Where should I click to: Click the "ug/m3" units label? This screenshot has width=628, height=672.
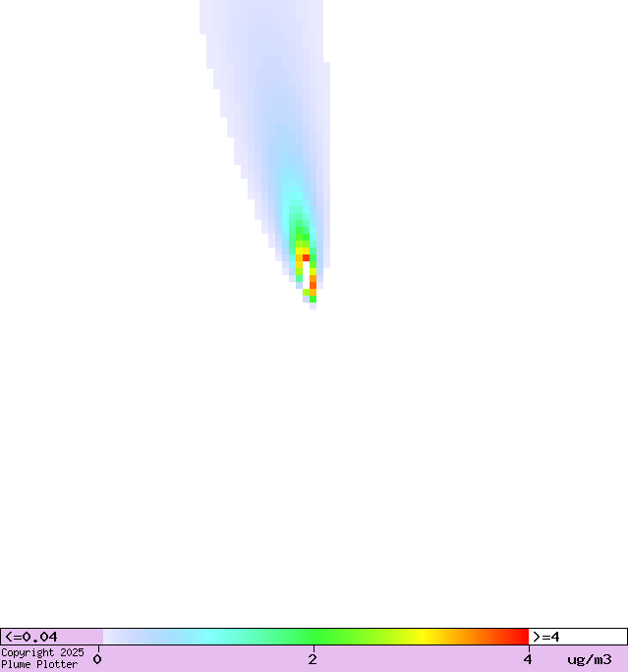(589, 659)
